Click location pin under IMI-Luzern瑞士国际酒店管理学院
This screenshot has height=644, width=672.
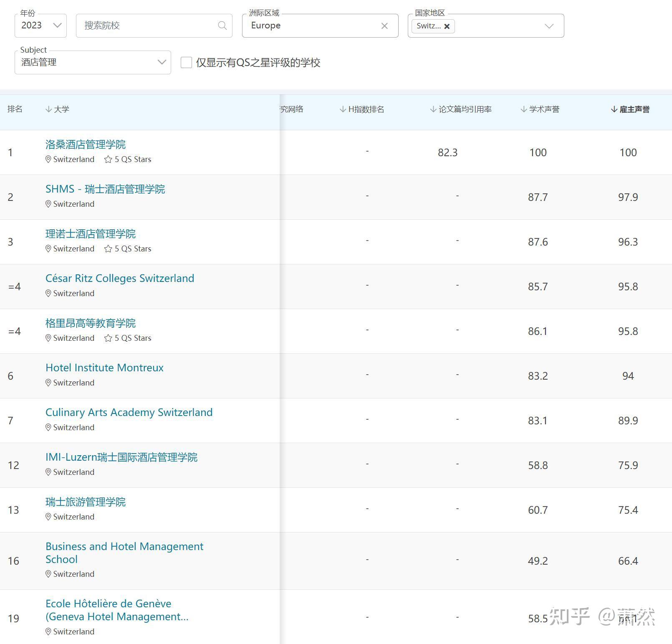coord(48,472)
